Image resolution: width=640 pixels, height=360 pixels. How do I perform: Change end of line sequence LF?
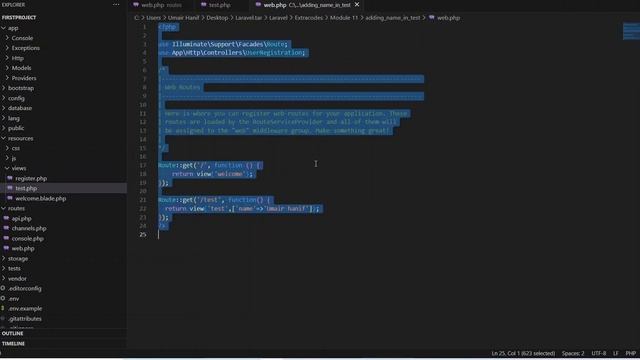coord(616,353)
